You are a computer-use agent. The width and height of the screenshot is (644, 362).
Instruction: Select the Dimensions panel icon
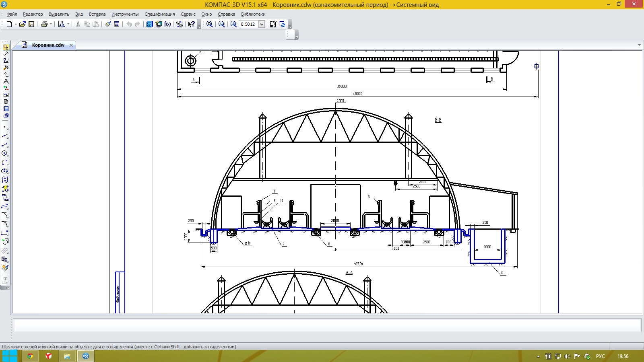tap(6, 54)
